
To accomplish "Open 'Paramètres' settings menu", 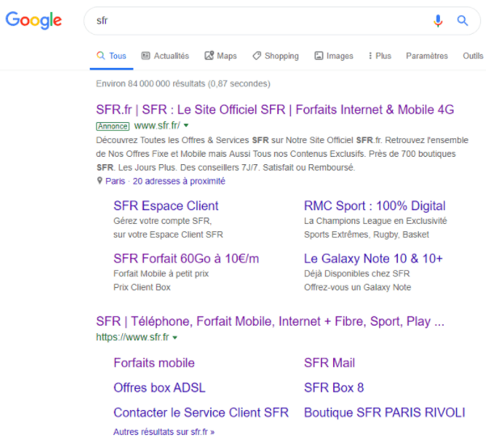I will coord(427,56).
